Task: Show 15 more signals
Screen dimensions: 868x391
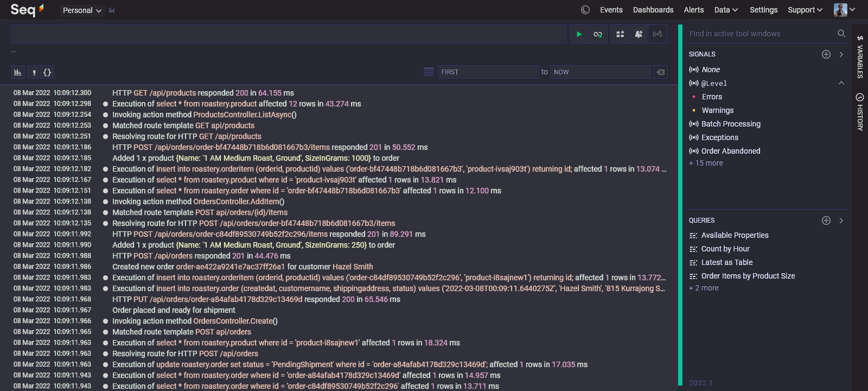Action: pos(706,163)
